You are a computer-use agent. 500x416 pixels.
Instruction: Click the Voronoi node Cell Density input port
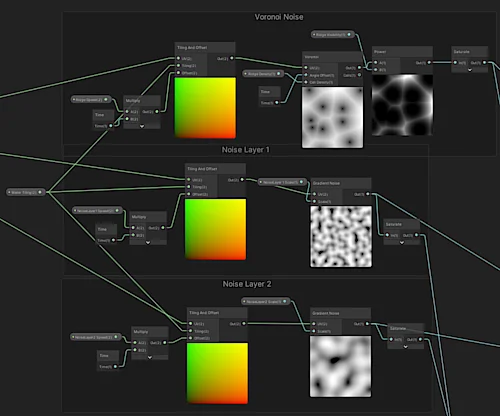pos(306,82)
